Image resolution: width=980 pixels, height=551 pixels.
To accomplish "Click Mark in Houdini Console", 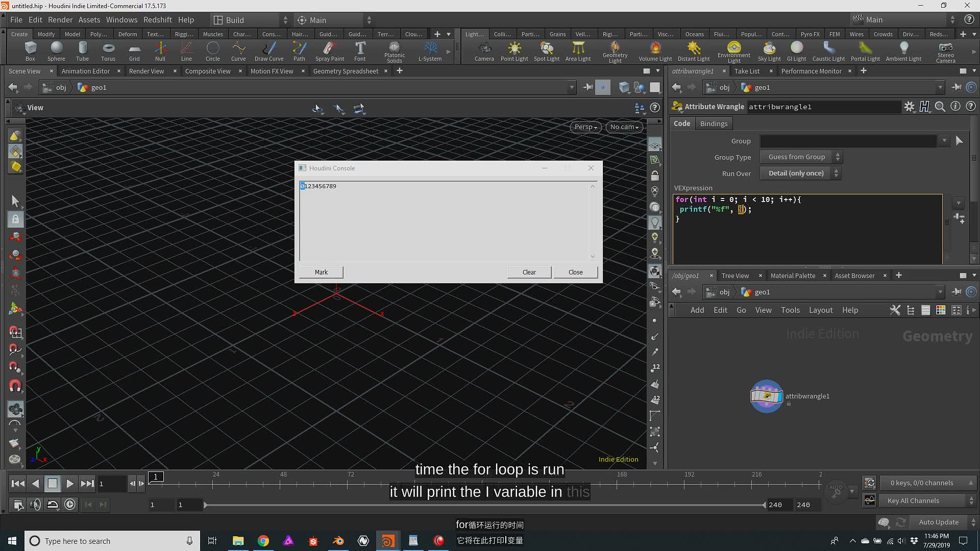I will pyautogui.click(x=321, y=272).
